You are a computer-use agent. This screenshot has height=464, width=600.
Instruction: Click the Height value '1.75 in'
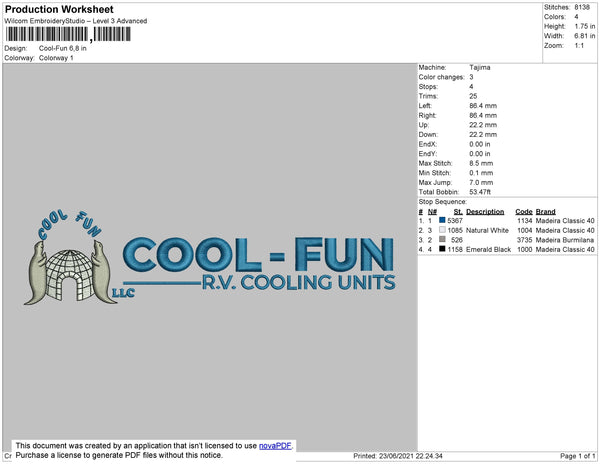(585, 26)
